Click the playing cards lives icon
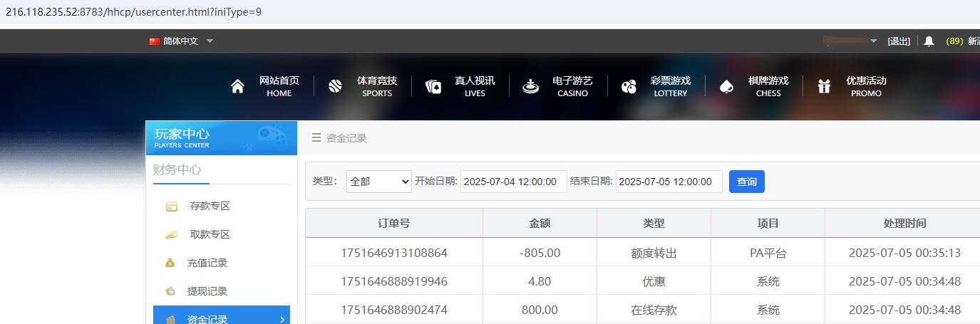980x324 pixels. click(433, 86)
